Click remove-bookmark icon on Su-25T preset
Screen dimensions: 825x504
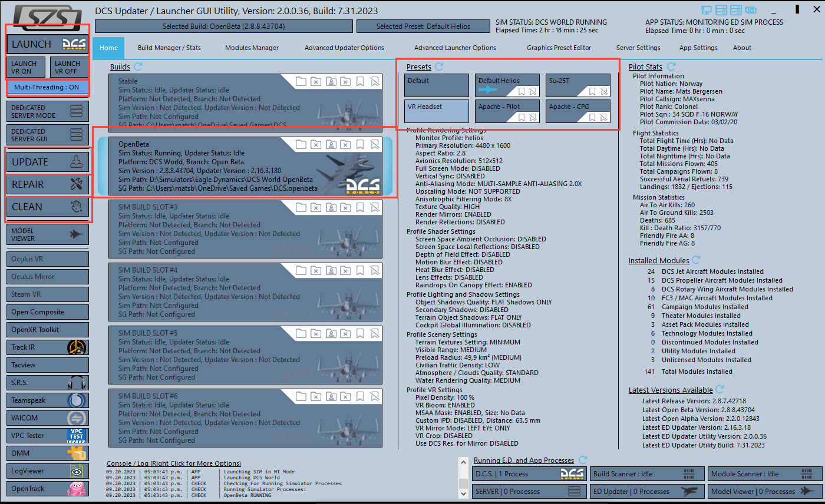pos(603,91)
